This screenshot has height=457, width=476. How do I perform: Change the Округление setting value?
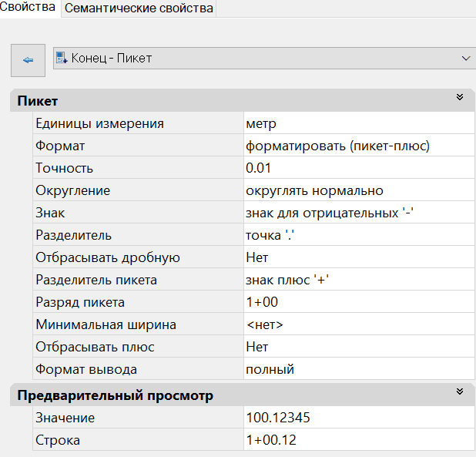358,190
